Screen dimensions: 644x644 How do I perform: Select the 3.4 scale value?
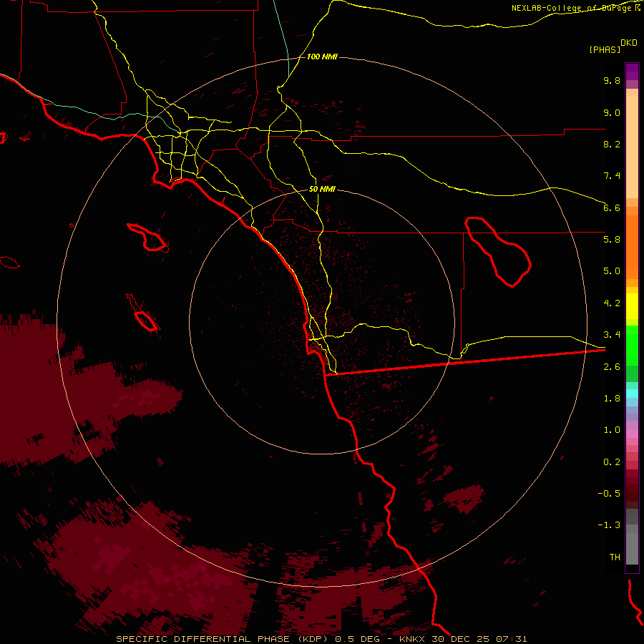coord(612,335)
